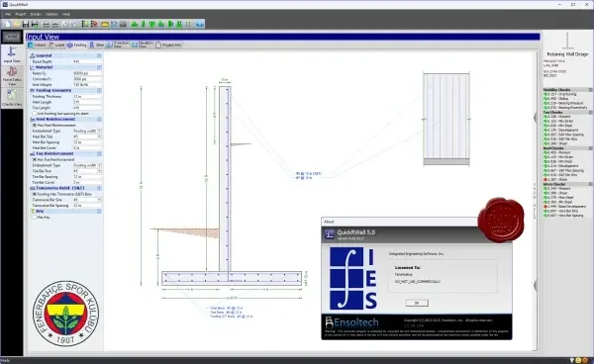The width and height of the screenshot is (594, 364).
Task: Click the Open folder toolbar icon
Action: click(17, 24)
